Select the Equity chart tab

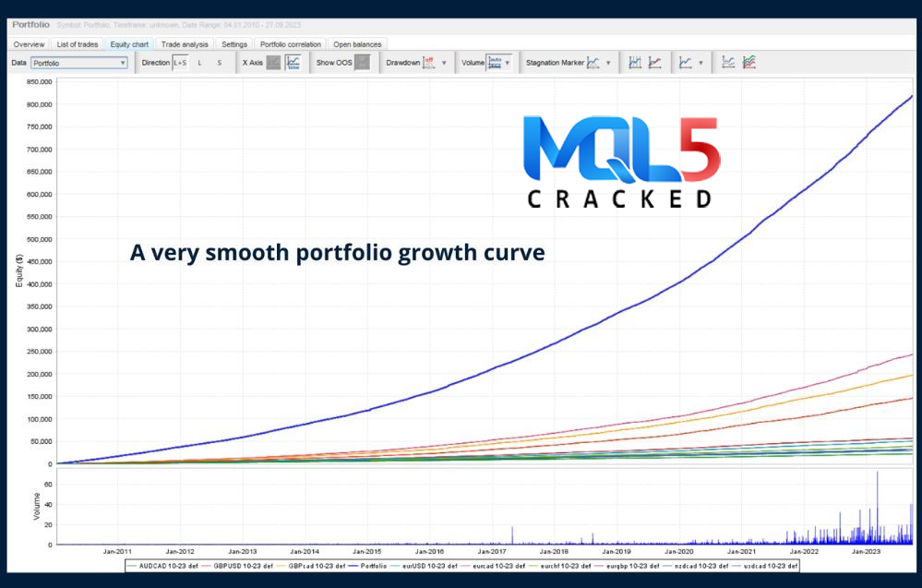pyautogui.click(x=129, y=44)
